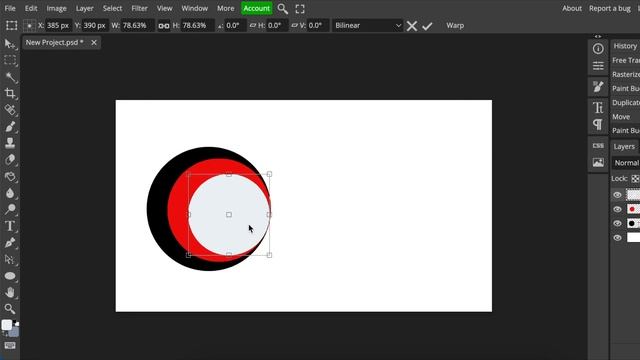640x360 pixels.
Task: Open the File menu
Action: pyautogui.click(x=10, y=8)
